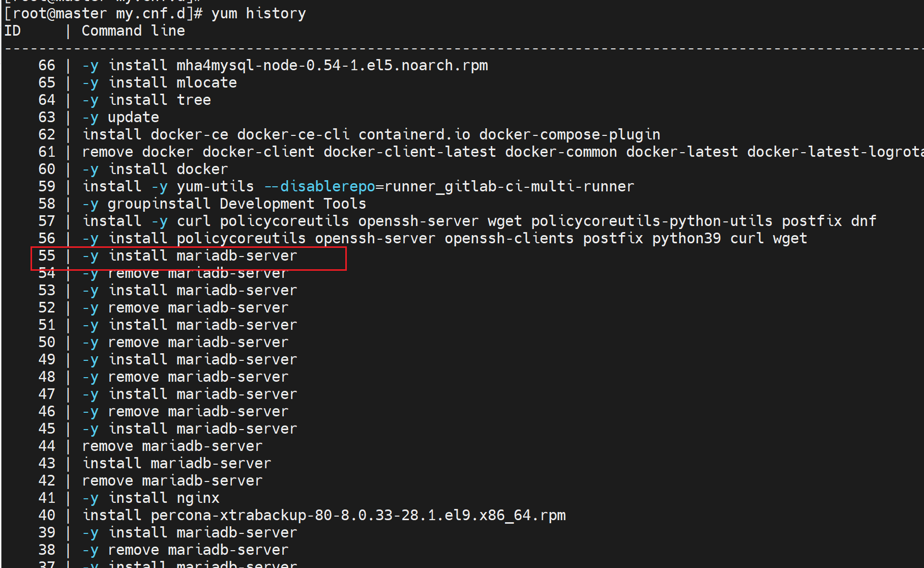924x568 pixels.
Task: Click "tree" in history entry 64
Action: [194, 100]
